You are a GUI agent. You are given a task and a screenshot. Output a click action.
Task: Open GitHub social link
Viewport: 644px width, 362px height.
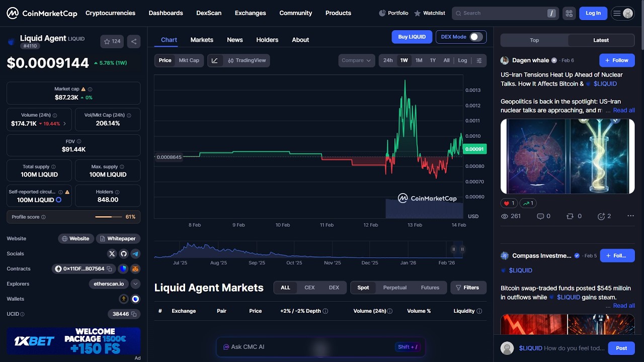[x=124, y=254]
